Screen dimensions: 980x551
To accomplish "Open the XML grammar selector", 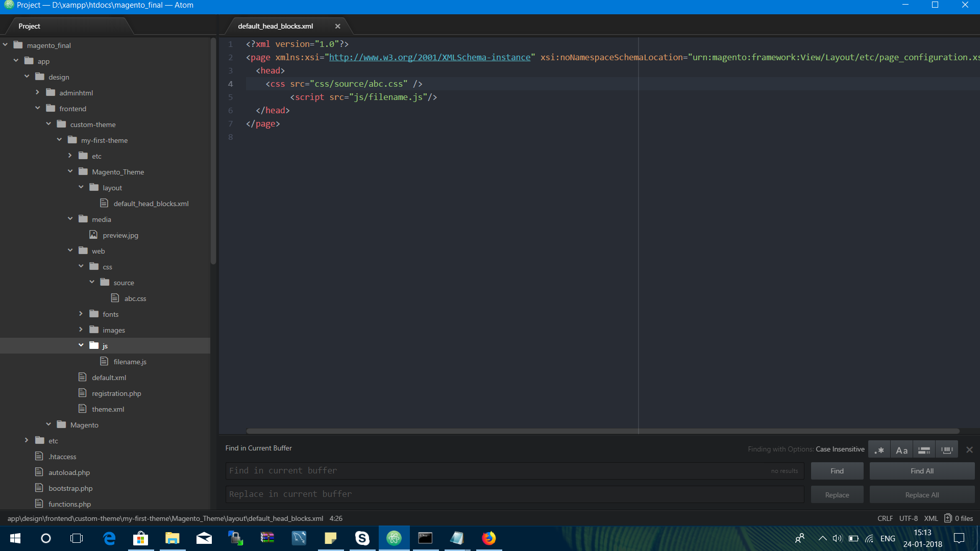I will [931, 518].
